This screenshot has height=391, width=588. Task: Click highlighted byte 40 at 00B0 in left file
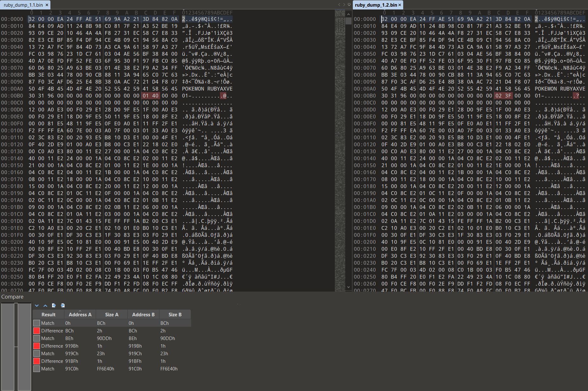pyautogui.click(x=155, y=96)
